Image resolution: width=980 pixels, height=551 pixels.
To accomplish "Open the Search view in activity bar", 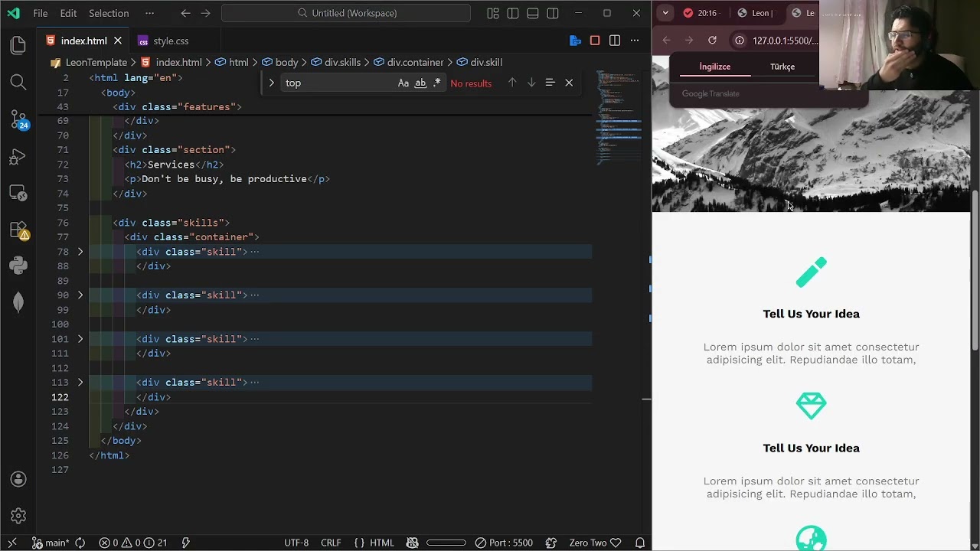I will (18, 82).
